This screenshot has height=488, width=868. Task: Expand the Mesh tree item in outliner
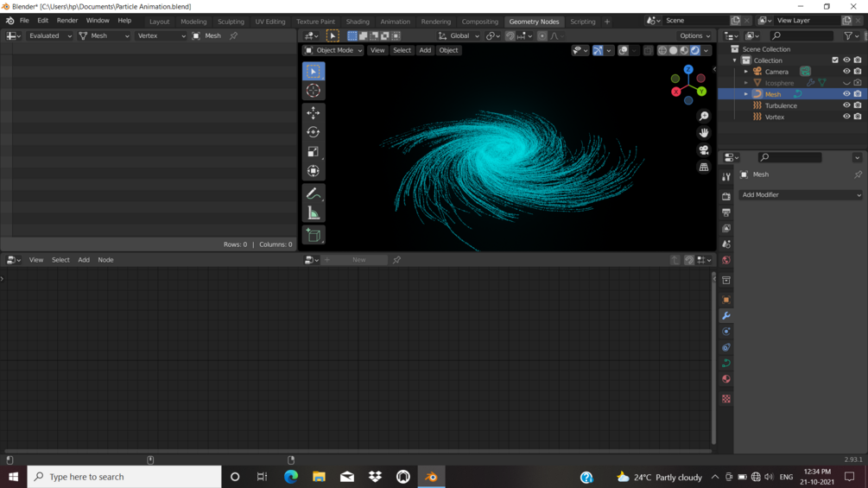point(745,94)
